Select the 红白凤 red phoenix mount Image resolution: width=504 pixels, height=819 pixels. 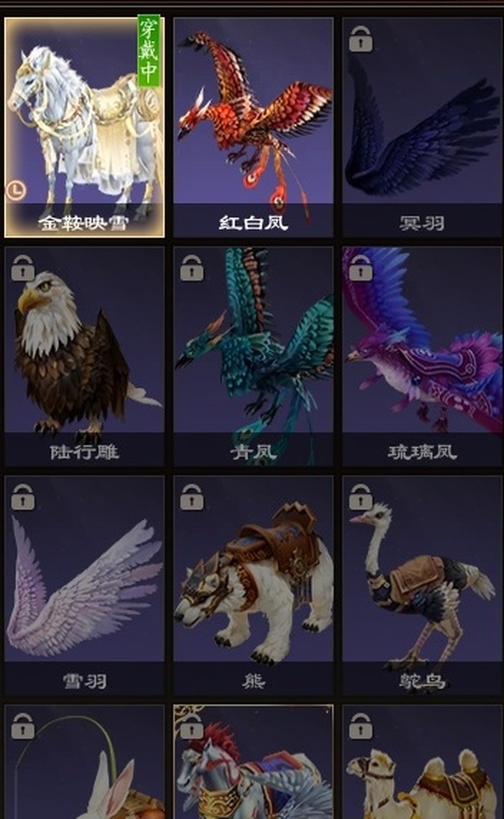point(254,128)
